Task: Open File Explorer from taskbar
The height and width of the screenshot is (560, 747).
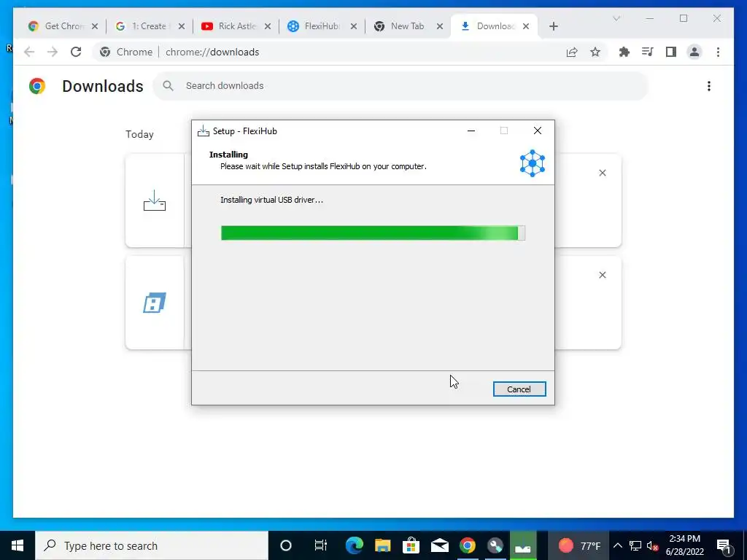Action: click(x=382, y=545)
